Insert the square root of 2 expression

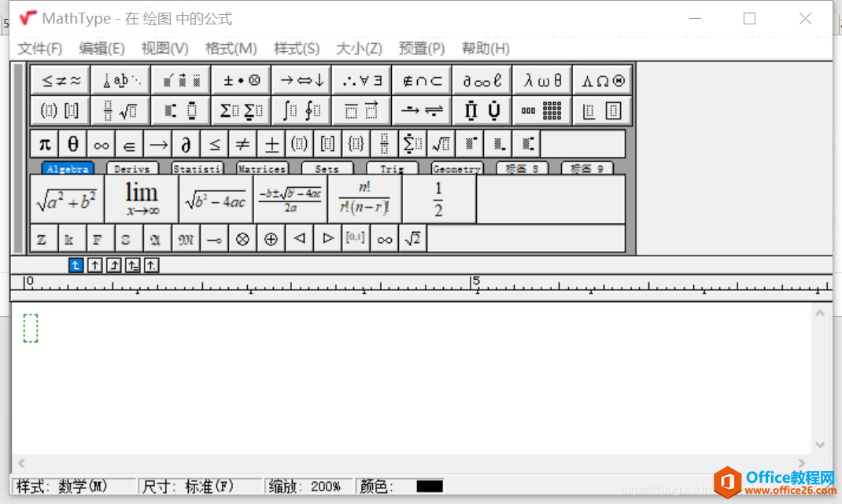[x=412, y=239]
